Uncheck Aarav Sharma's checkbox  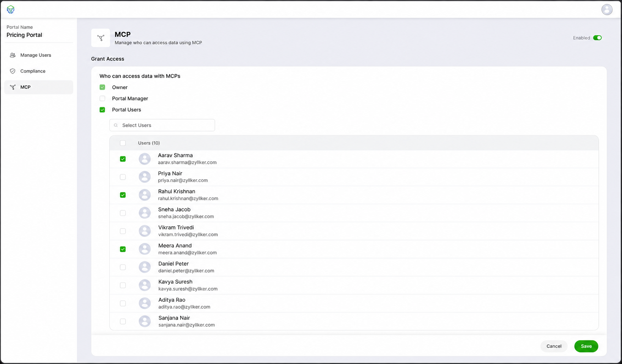tap(123, 159)
